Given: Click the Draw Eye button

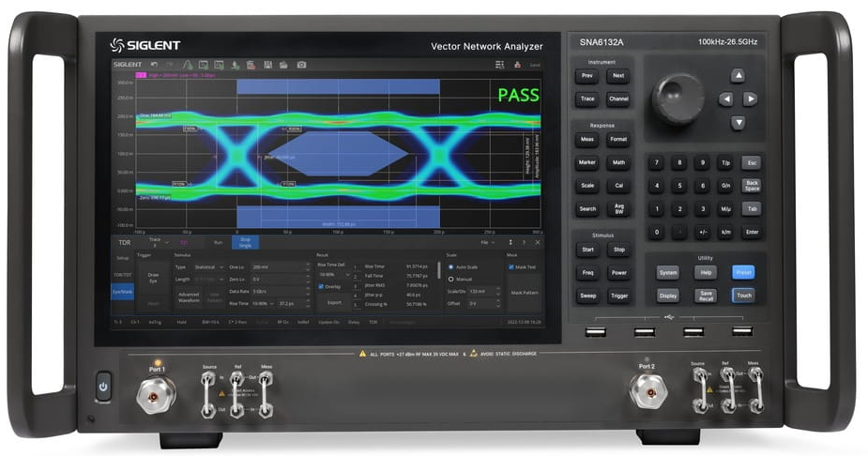Looking at the screenshot, I should (x=153, y=278).
